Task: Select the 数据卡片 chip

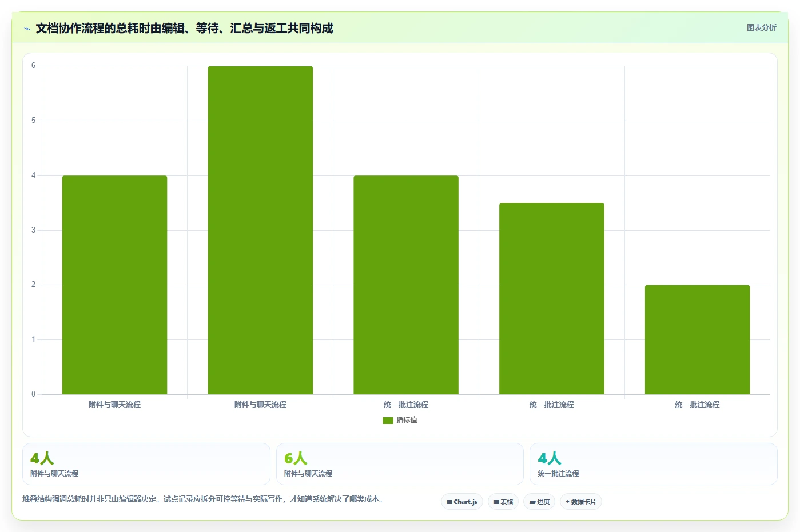Action: pos(581,502)
